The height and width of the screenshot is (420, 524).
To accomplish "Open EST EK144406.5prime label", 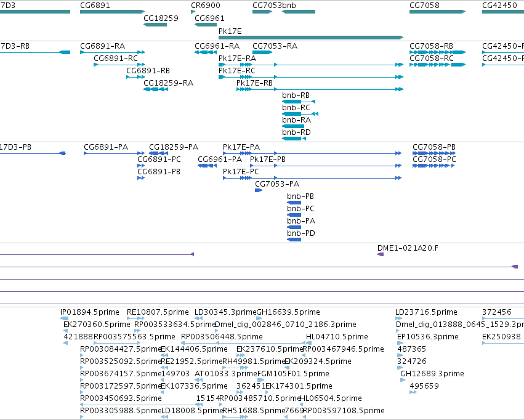I will tap(194, 349).
